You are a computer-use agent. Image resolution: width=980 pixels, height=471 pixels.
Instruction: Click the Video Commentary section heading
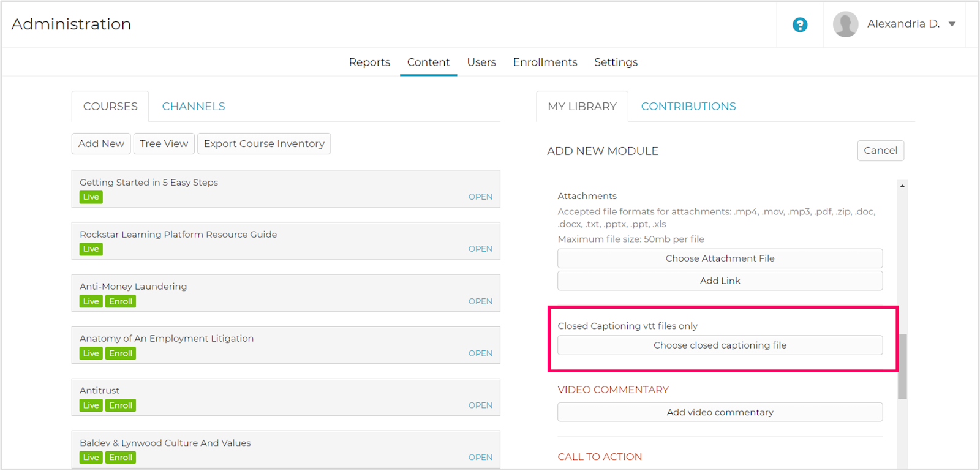tap(613, 390)
